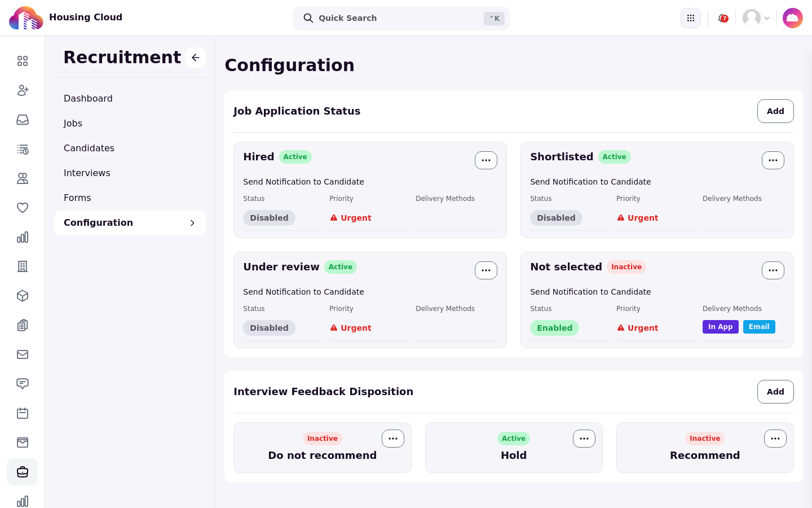The height and width of the screenshot is (508, 812).
Task: Open the building icon in sidebar
Action: tap(23, 266)
